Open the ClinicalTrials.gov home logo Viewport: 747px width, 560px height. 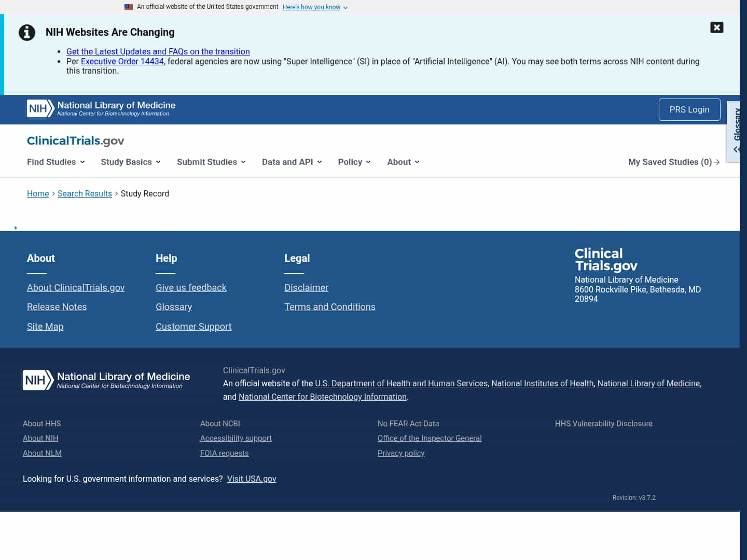(x=76, y=141)
